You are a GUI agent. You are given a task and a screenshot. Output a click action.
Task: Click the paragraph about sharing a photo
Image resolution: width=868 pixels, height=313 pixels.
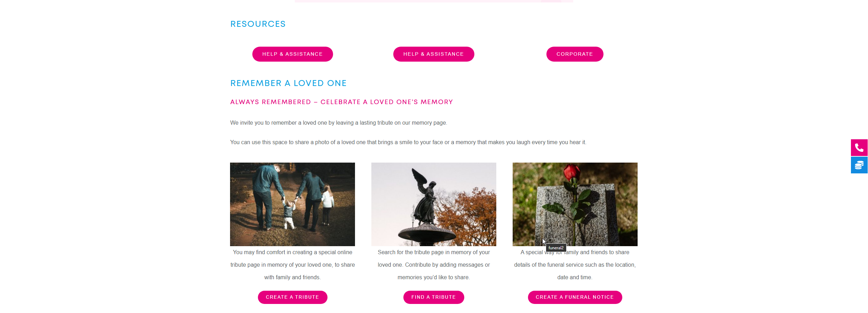[x=408, y=142]
